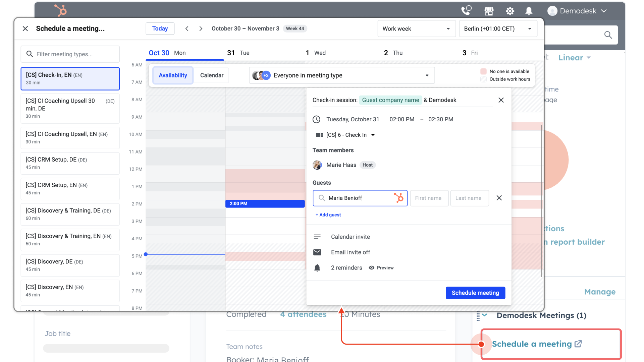Click the pink No one is available color swatch
644x362 pixels.
click(483, 71)
